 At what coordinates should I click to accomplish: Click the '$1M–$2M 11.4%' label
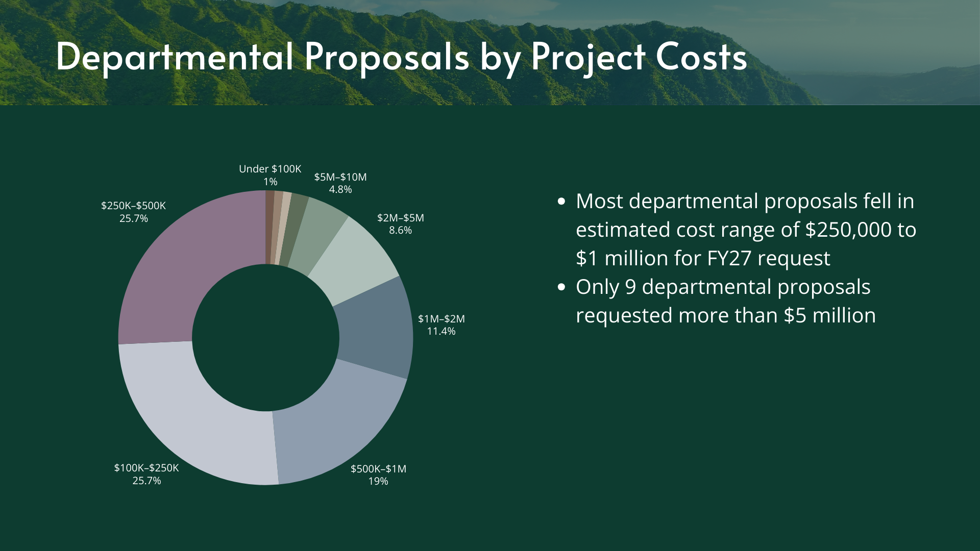coord(441,324)
